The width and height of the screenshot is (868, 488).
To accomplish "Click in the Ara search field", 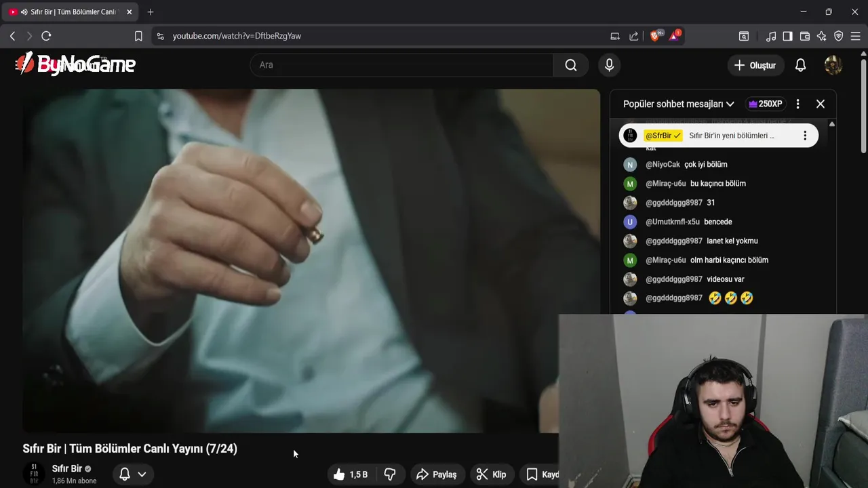I will click(401, 65).
